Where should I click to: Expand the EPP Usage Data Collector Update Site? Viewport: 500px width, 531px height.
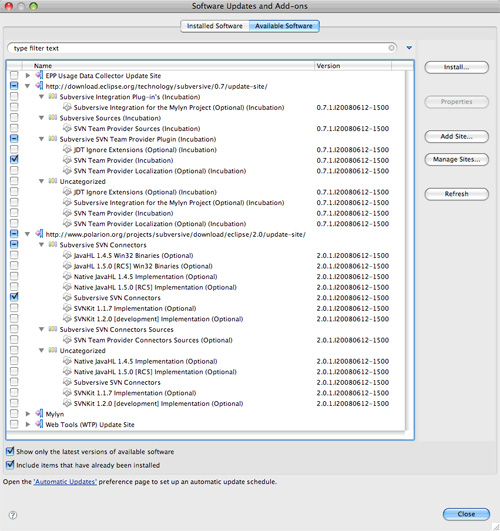(x=28, y=76)
